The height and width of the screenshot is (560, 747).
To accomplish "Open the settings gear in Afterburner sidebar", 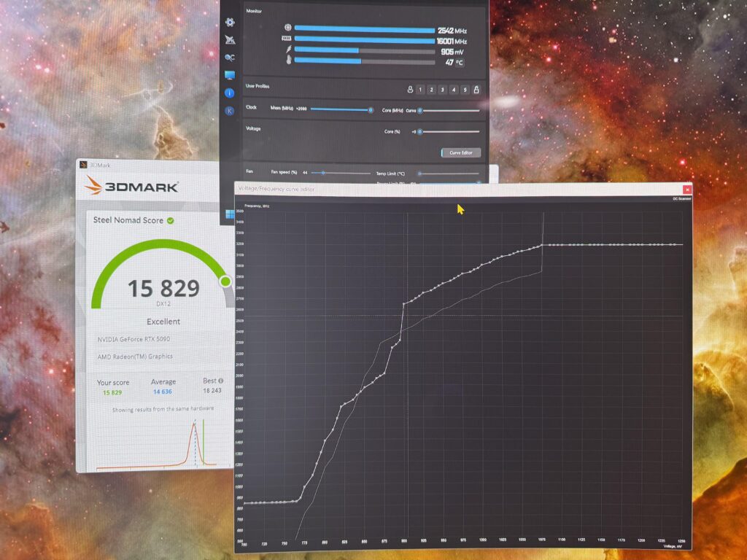I will 230,22.
